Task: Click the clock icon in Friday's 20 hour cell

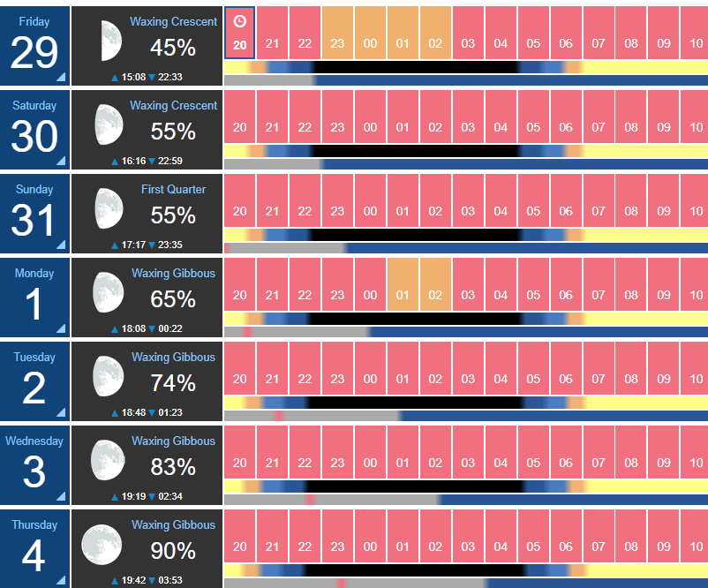Action: coord(240,21)
